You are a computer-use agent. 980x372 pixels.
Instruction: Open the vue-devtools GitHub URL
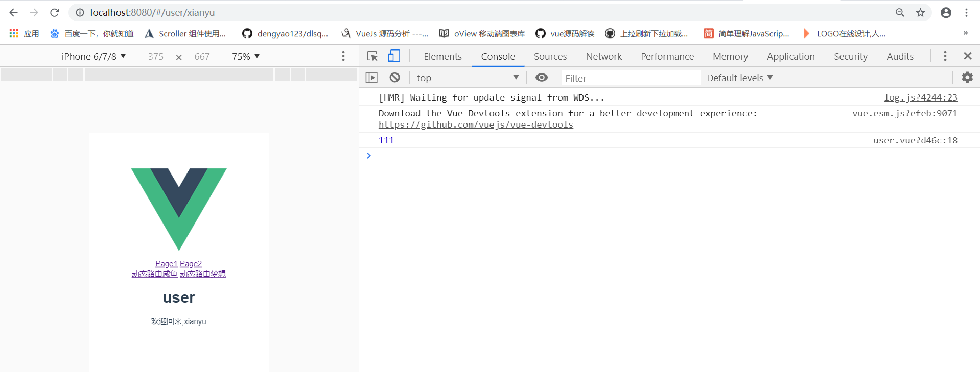coord(476,125)
